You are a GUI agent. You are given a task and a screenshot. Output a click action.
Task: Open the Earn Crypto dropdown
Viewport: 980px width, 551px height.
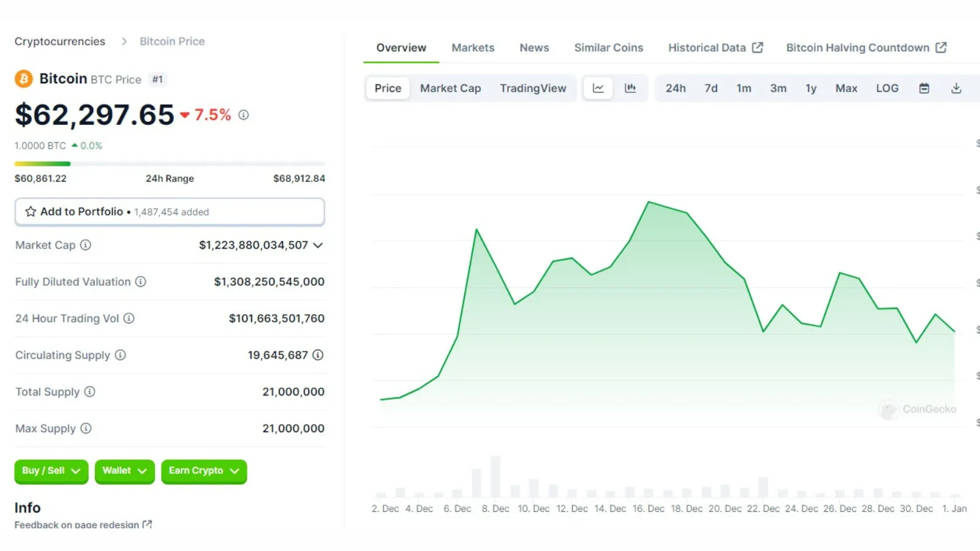coord(203,471)
